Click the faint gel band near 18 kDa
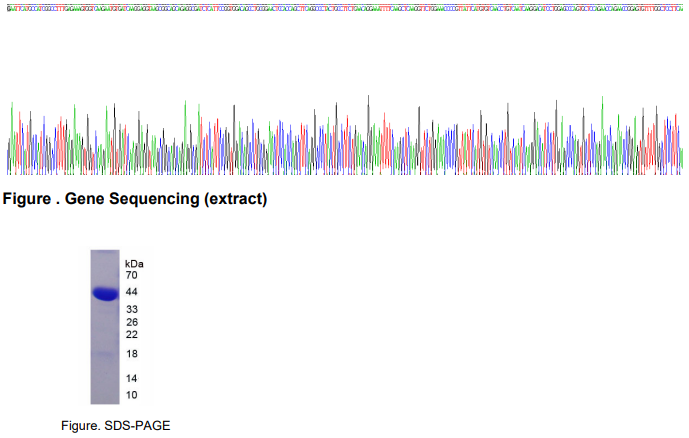Screen dimensions: 689x438 point(104,354)
